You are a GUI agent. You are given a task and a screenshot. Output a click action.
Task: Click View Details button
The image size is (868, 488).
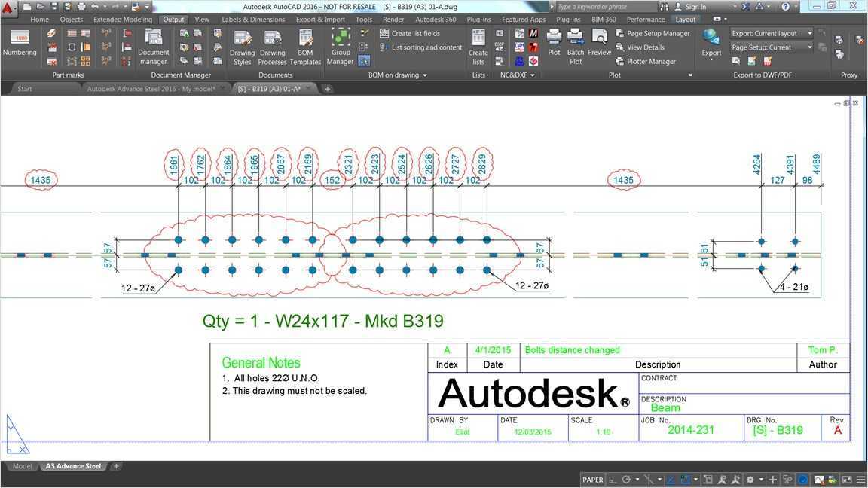pyautogui.click(x=640, y=47)
